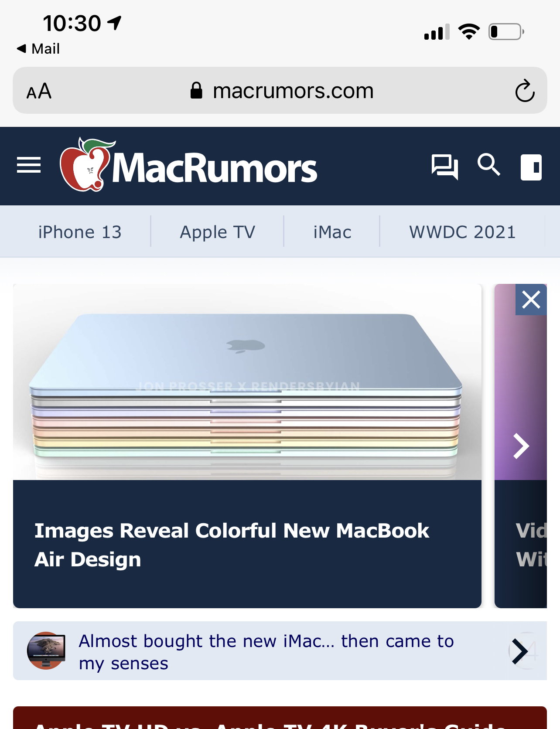Go back to Mail app
Viewport: 560px width, 729px height.
tap(38, 48)
